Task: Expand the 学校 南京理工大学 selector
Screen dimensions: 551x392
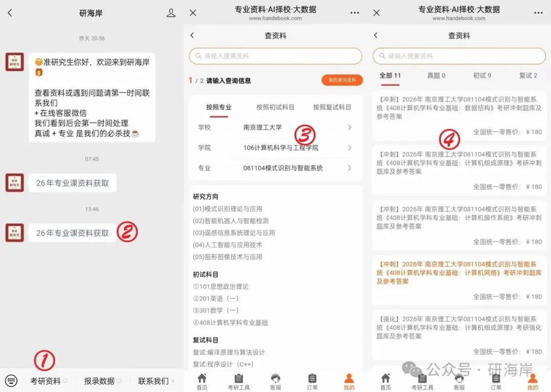Action: click(x=275, y=127)
